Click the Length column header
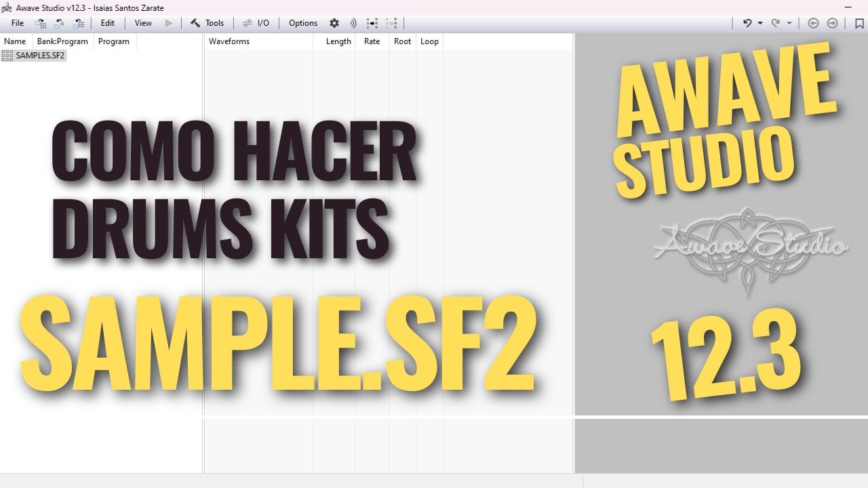Image resolution: width=868 pixels, height=488 pixels. coord(338,41)
